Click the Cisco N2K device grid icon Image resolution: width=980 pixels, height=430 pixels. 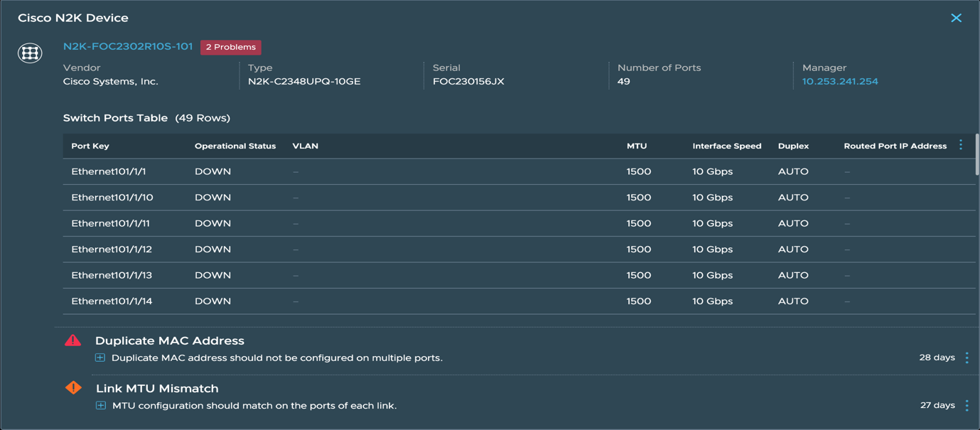pyautogui.click(x=30, y=53)
